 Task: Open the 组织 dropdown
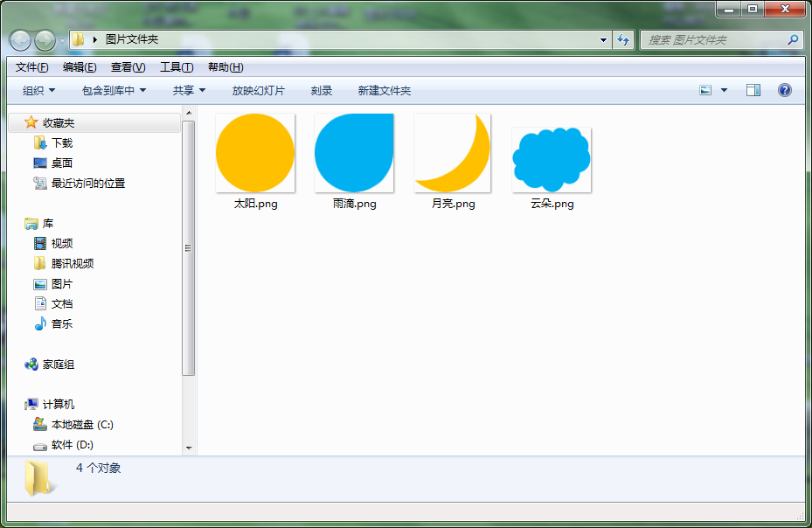pyautogui.click(x=38, y=91)
